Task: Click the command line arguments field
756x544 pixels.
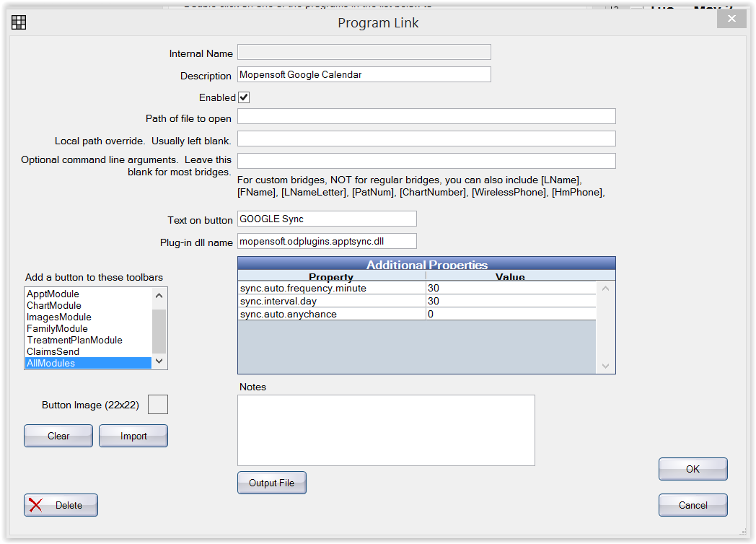Action: click(x=426, y=161)
